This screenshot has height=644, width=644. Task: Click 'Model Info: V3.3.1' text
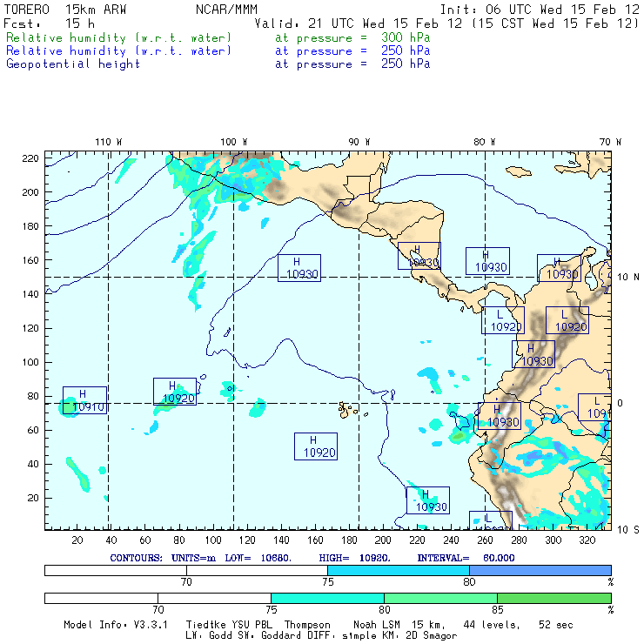[x=116, y=625]
